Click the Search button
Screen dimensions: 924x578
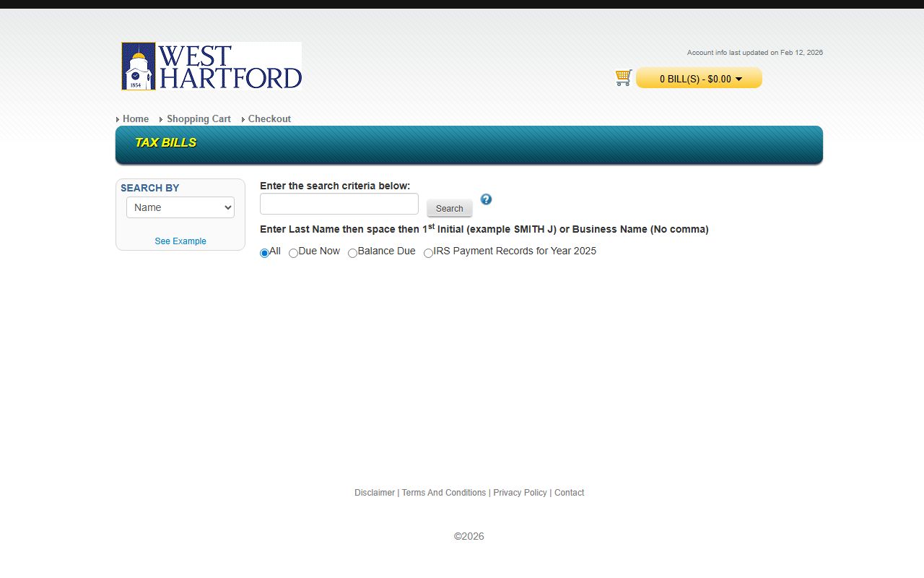(x=449, y=208)
